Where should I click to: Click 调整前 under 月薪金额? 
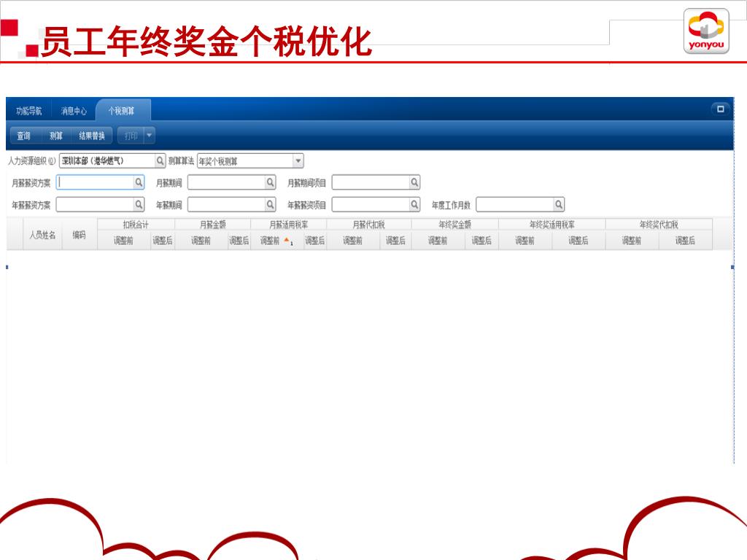tap(201, 241)
